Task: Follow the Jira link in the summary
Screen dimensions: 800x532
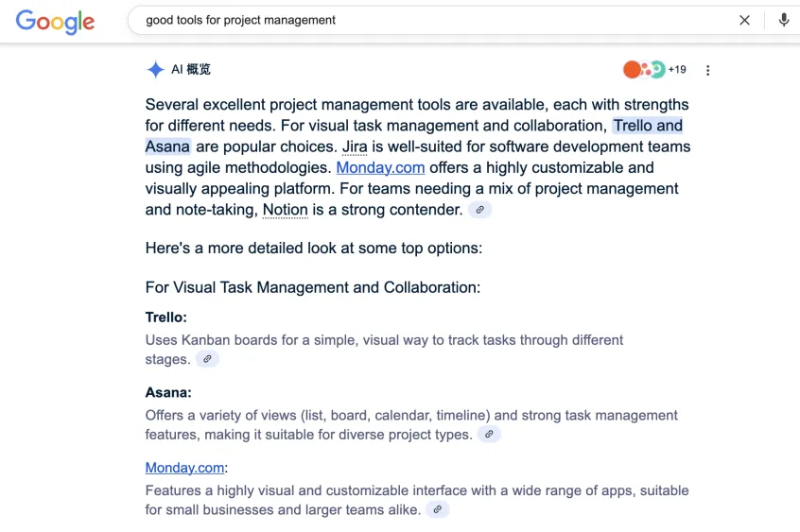Action: coord(355,146)
